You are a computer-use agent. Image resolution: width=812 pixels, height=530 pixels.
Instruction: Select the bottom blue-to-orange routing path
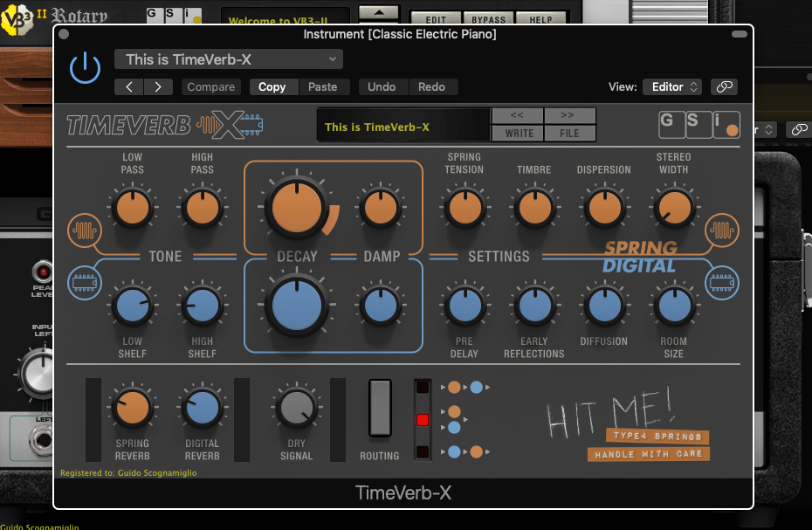[465, 451]
